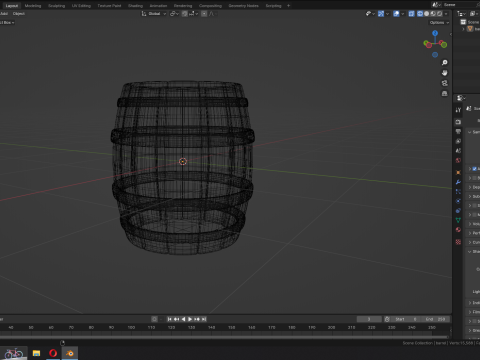Open the Physics properties tab icon

tap(458, 201)
